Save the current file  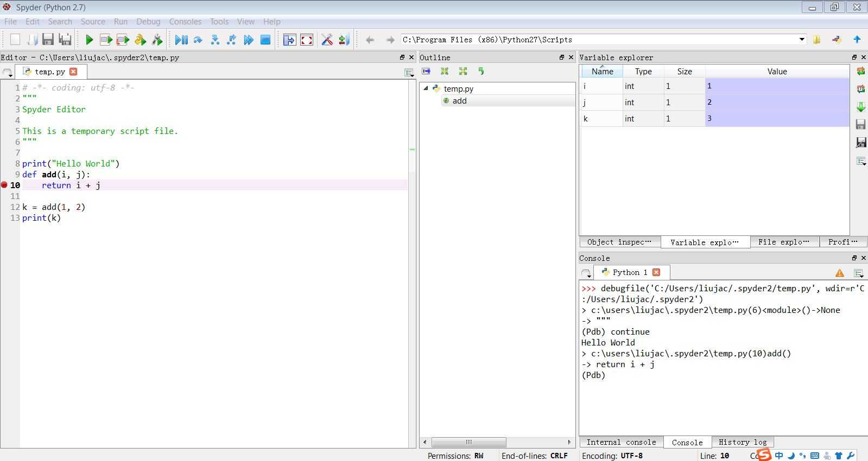[48, 40]
